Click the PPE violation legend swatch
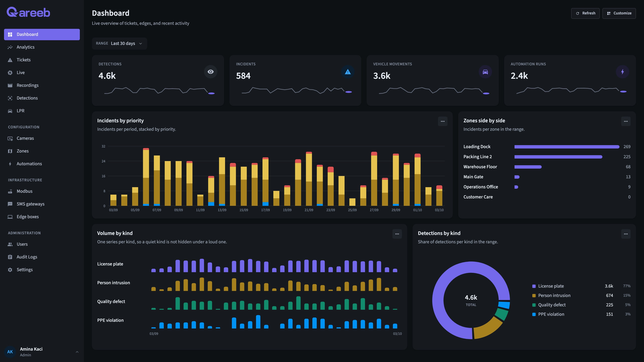The width and height of the screenshot is (644, 362). point(534,315)
